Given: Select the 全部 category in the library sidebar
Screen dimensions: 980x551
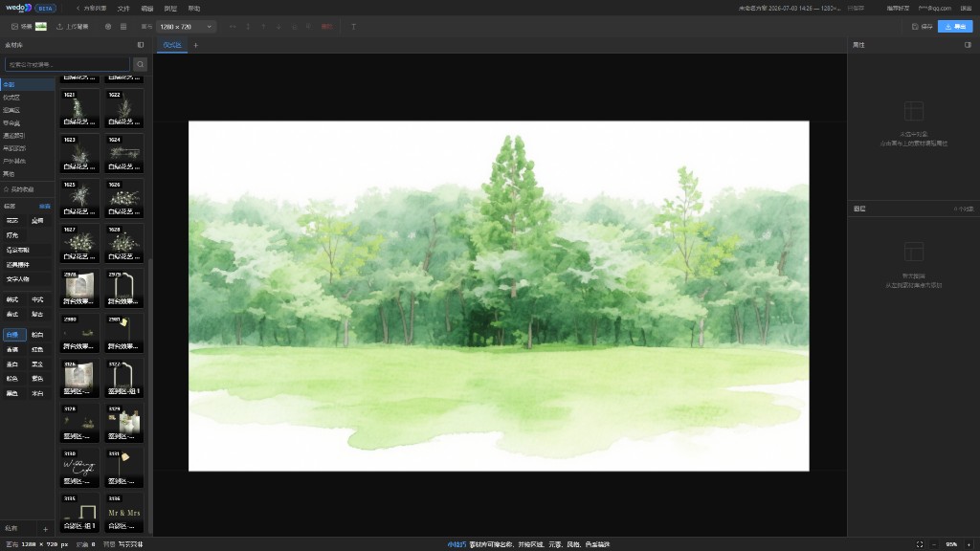Looking at the screenshot, I should (28, 84).
